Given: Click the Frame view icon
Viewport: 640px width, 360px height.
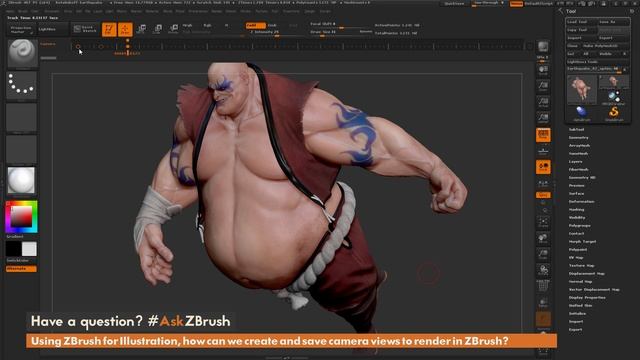Looking at the screenshot, I should coord(543,222).
